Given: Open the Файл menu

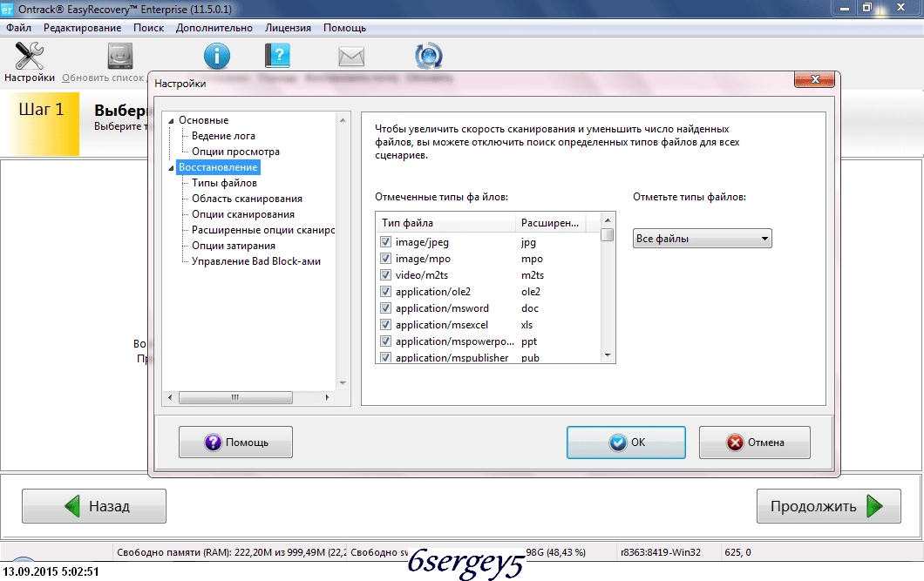Looking at the screenshot, I should [x=19, y=28].
